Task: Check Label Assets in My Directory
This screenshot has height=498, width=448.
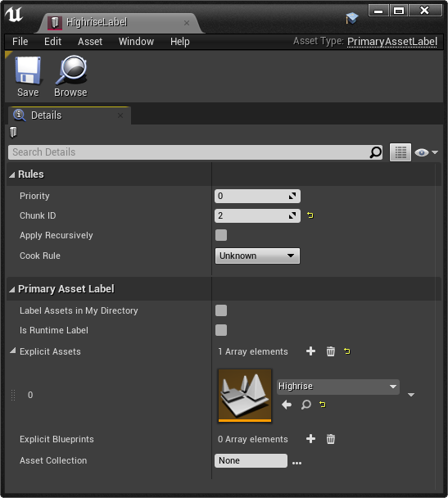Action: [x=221, y=310]
